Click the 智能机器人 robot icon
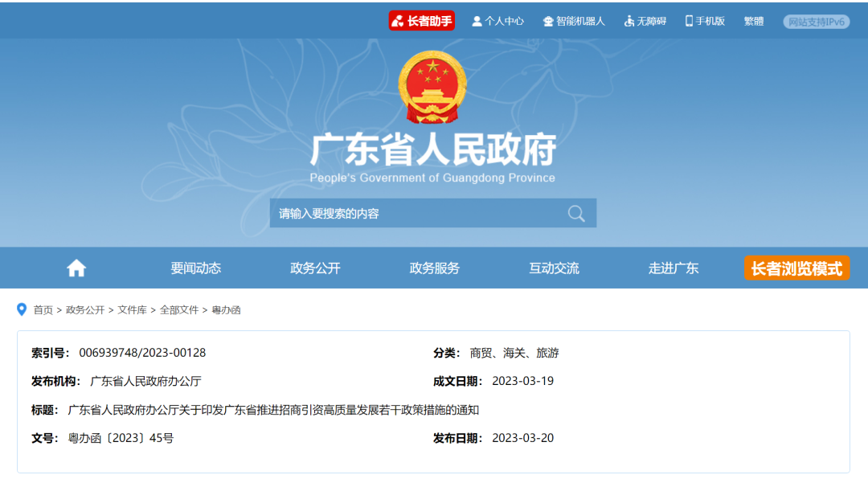 pyautogui.click(x=548, y=21)
